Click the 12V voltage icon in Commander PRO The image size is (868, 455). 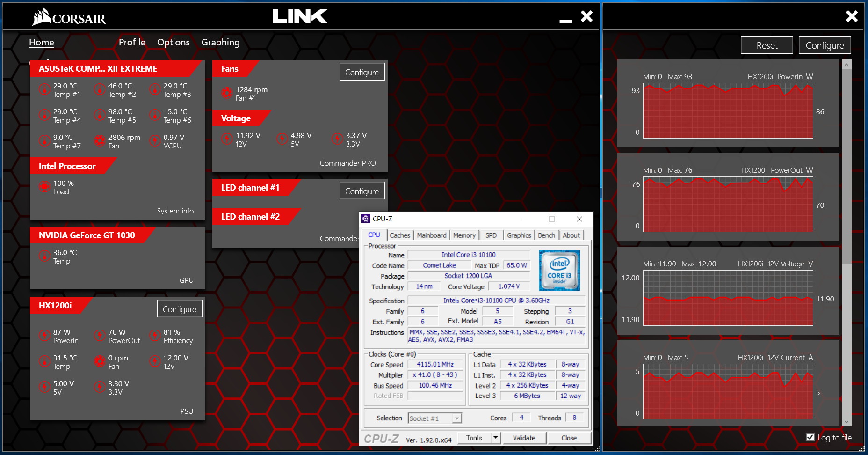pyautogui.click(x=227, y=139)
